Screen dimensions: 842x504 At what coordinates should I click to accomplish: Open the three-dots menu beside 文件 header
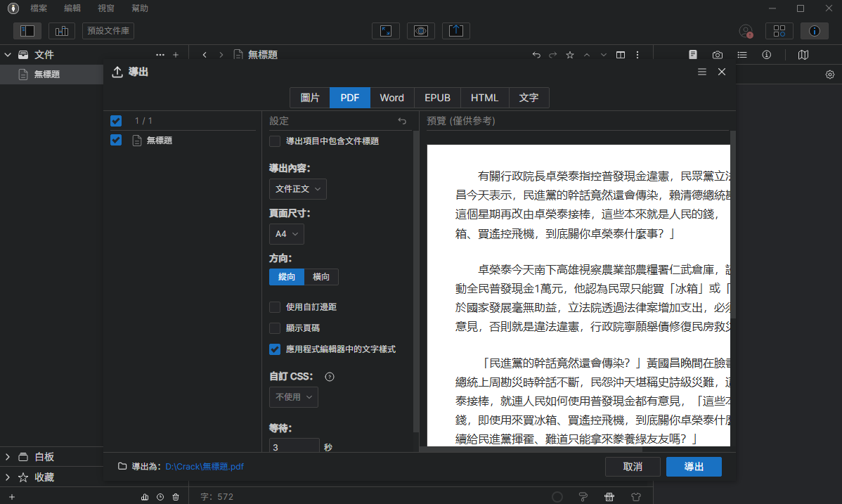click(x=160, y=55)
